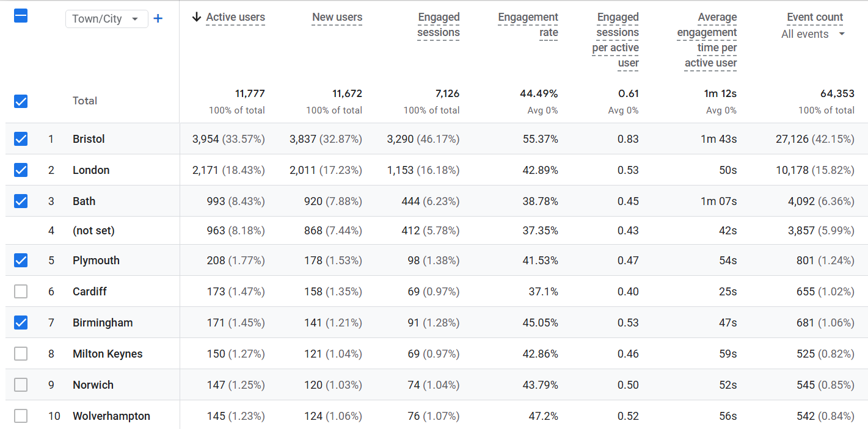Click the sort arrow beside Active users
Image resolution: width=868 pixels, height=429 pixels.
[x=196, y=17]
